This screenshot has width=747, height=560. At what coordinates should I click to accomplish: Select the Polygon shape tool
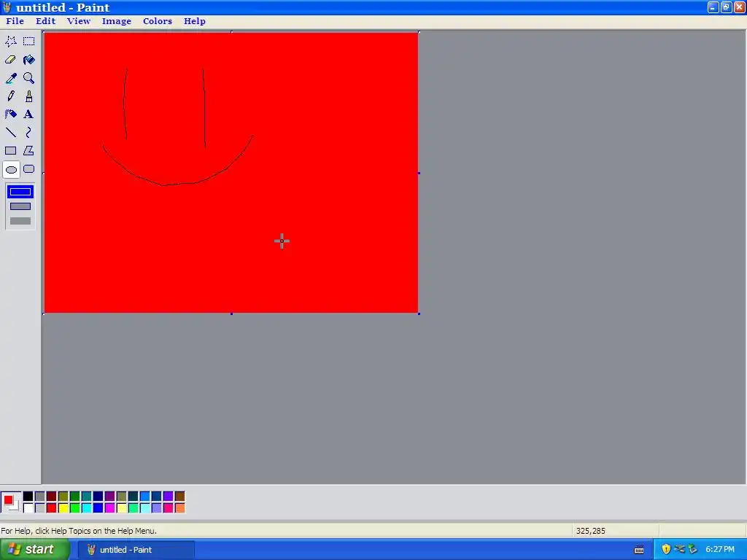tap(29, 150)
